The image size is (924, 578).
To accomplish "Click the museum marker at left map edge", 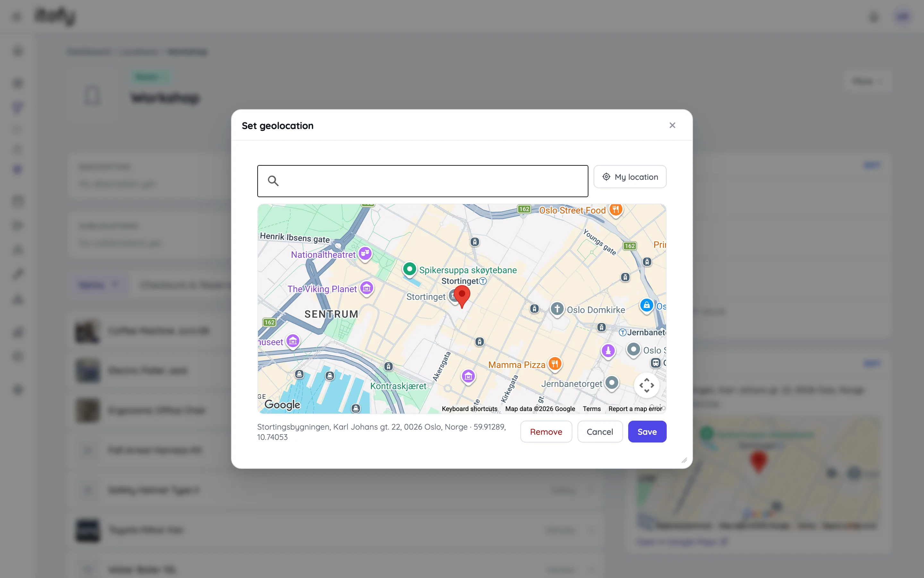I will click(293, 341).
